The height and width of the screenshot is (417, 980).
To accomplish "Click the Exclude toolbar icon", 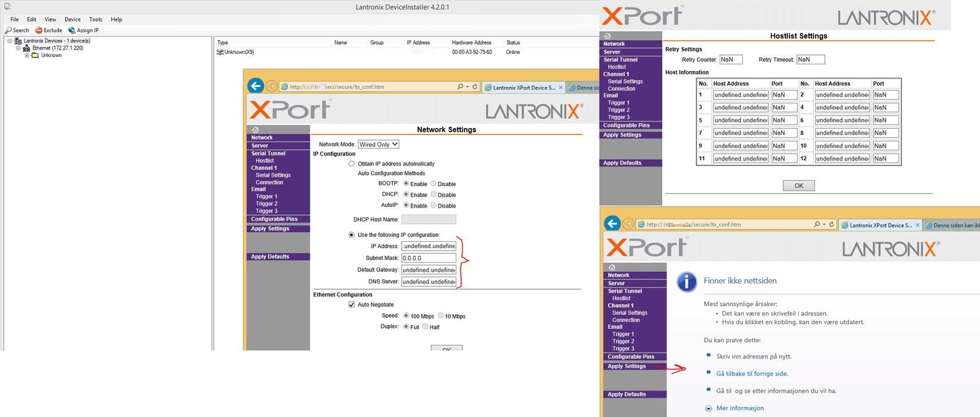I will [39, 30].
